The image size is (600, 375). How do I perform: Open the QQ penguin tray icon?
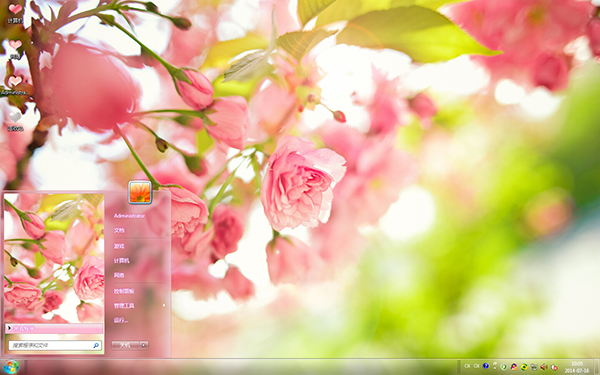click(514, 367)
